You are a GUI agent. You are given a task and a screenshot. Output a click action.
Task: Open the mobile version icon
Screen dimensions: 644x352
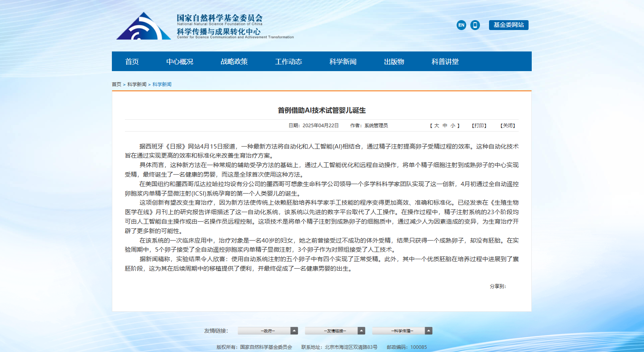click(475, 25)
